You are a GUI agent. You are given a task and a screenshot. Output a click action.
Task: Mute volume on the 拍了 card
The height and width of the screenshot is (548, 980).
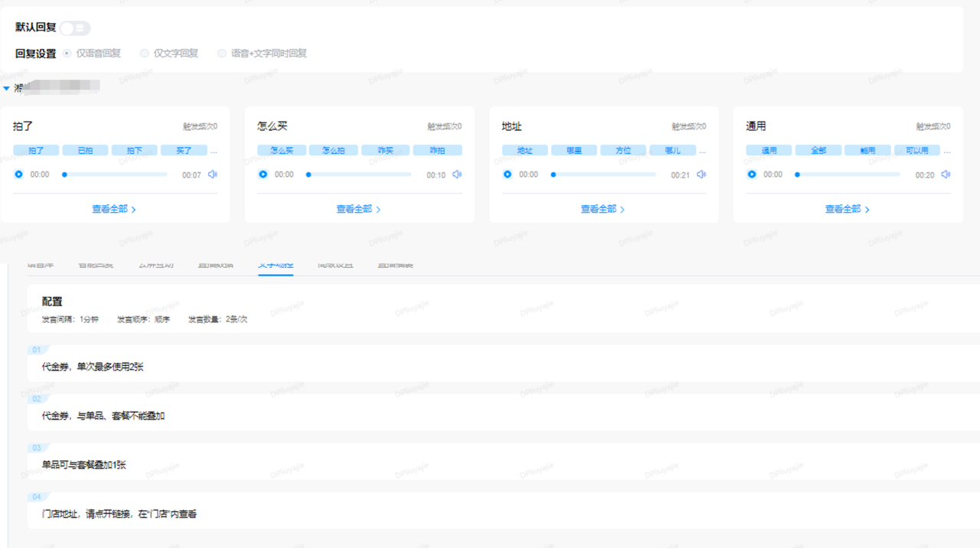click(x=213, y=175)
